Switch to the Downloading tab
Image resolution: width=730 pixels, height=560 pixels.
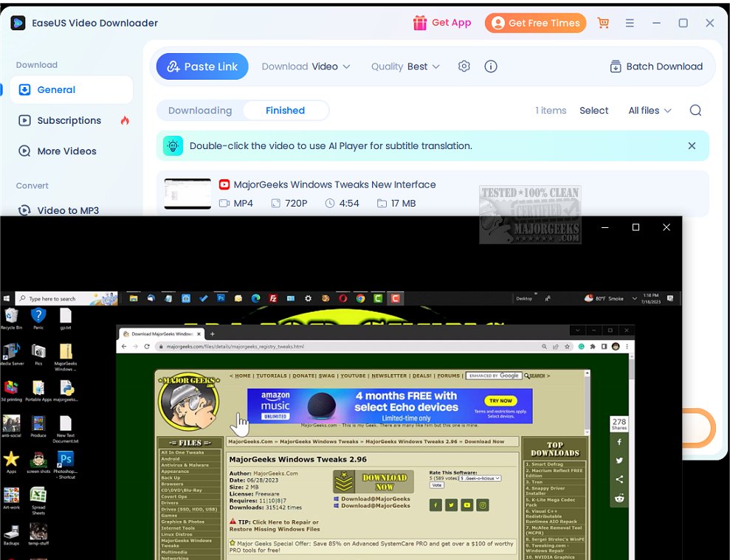[200, 111]
